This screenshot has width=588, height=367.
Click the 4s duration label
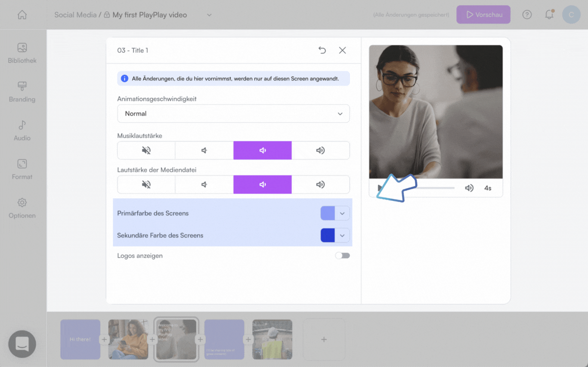tap(488, 188)
